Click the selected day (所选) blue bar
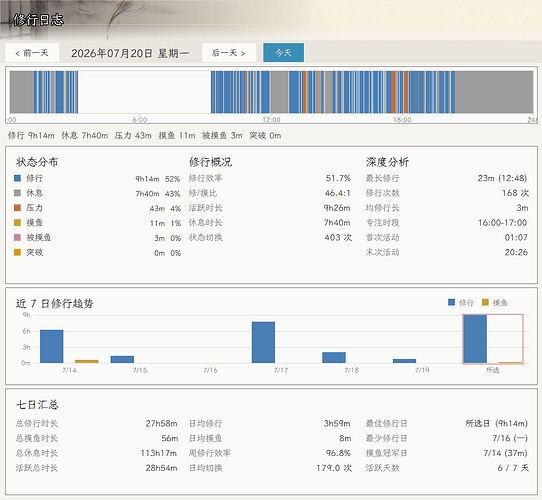542x500 pixels. (475, 339)
